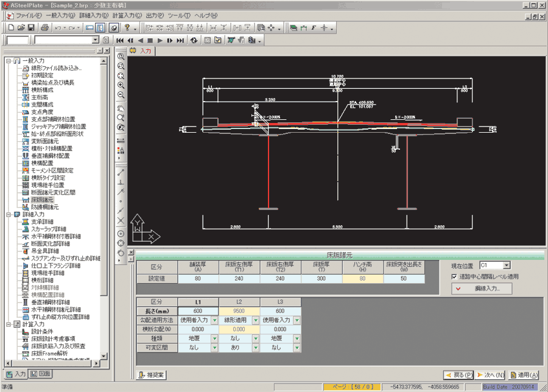Click the small input box on second toolbar
The height and width of the screenshot is (392, 548).
click(17, 40)
